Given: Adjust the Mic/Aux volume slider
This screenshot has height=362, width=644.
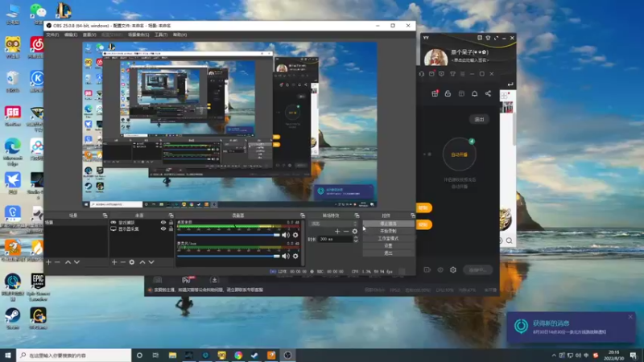Looking at the screenshot, I should [229, 256].
